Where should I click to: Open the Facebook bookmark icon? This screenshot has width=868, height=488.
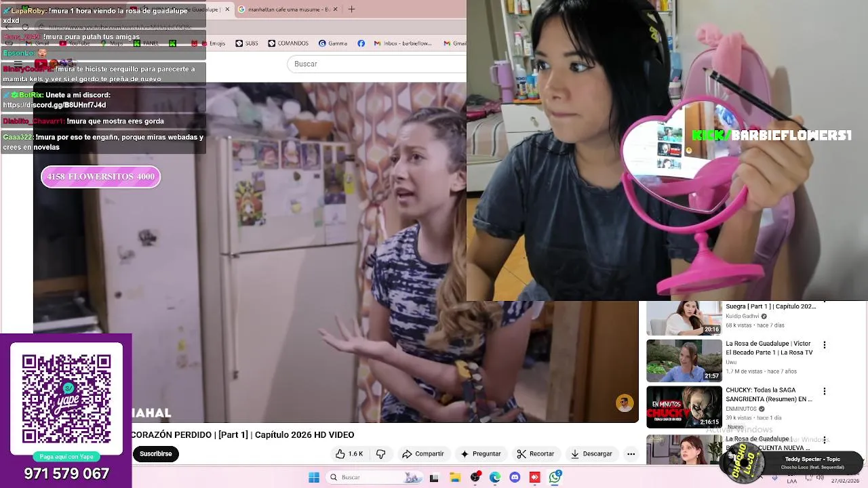click(x=361, y=43)
